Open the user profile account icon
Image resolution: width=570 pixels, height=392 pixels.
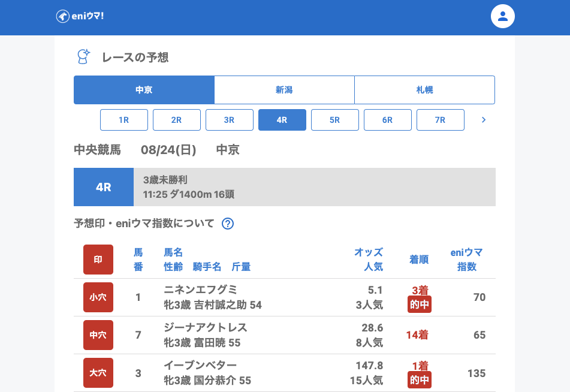point(502,16)
